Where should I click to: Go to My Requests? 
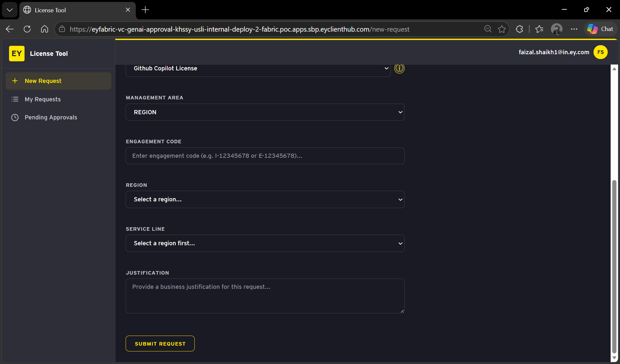pyautogui.click(x=58, y=99)
